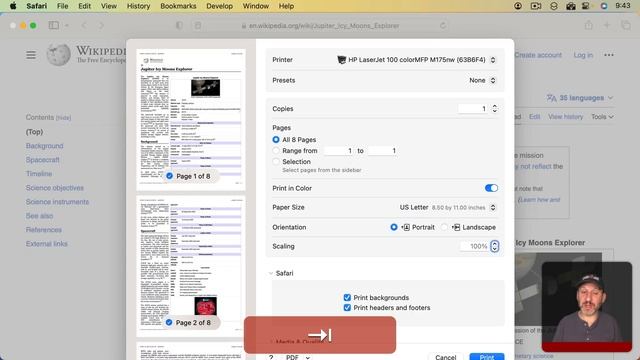Viewport: 640px width, 360px height.
Task: Adjust the Scaling stepper arrows
Action: coord(495,246)
